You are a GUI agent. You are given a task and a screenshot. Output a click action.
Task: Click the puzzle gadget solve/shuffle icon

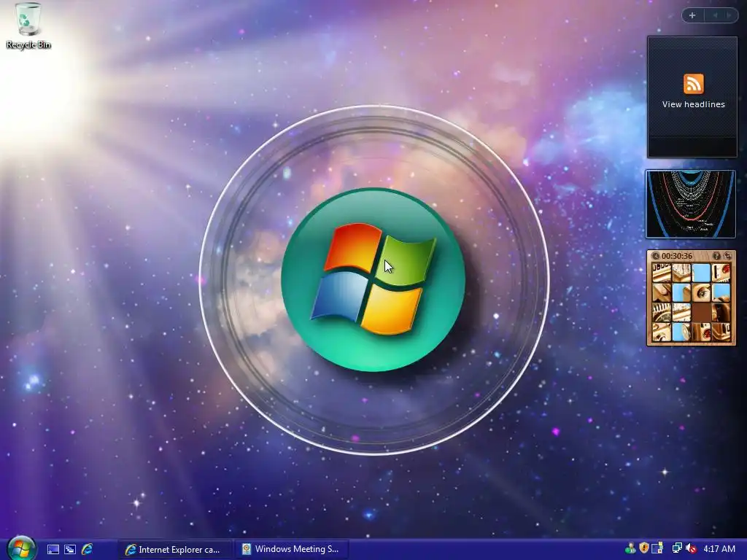click(727, 256)
